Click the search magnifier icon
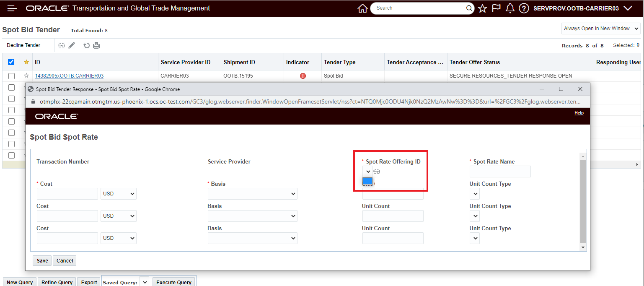Screen dimensions: 644x286 pos(469,8)
